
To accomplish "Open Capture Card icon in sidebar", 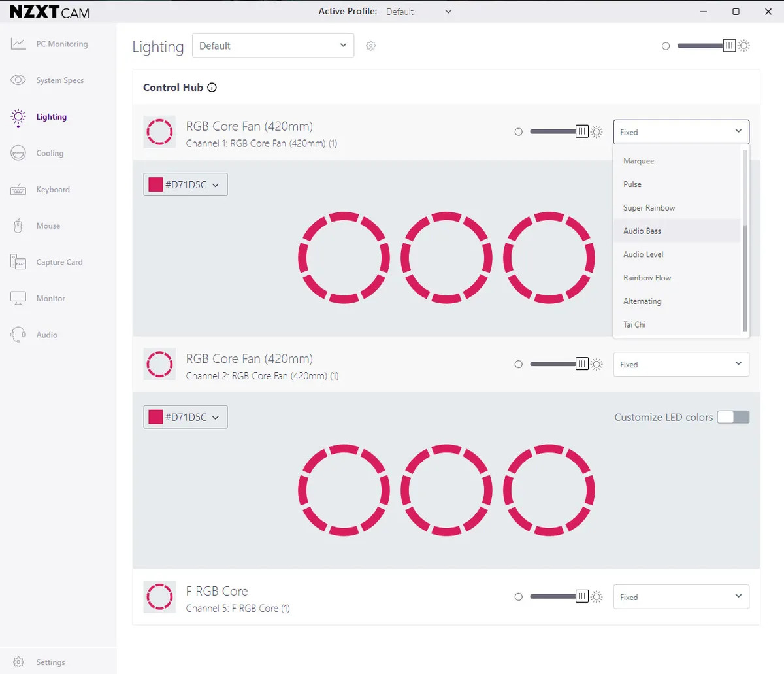I will pyautogui.click(x=18, y=262).
